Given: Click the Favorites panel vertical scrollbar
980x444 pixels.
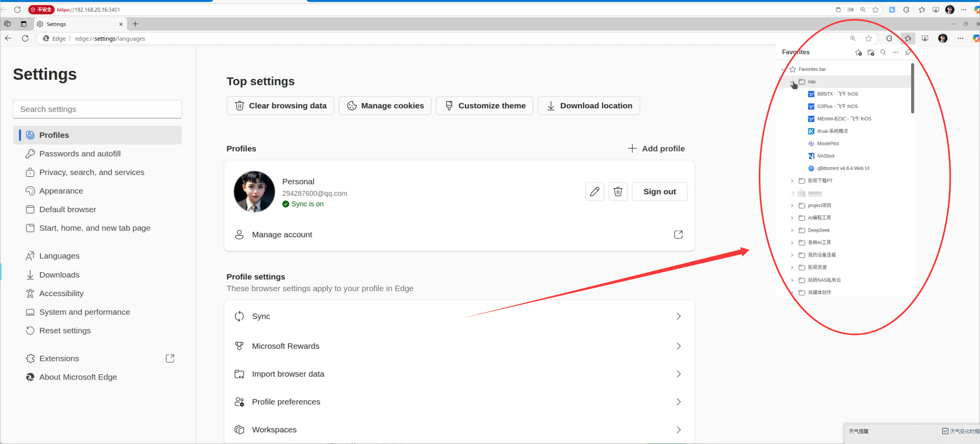Looking at the screenshot, I should [x=912, y=89].
